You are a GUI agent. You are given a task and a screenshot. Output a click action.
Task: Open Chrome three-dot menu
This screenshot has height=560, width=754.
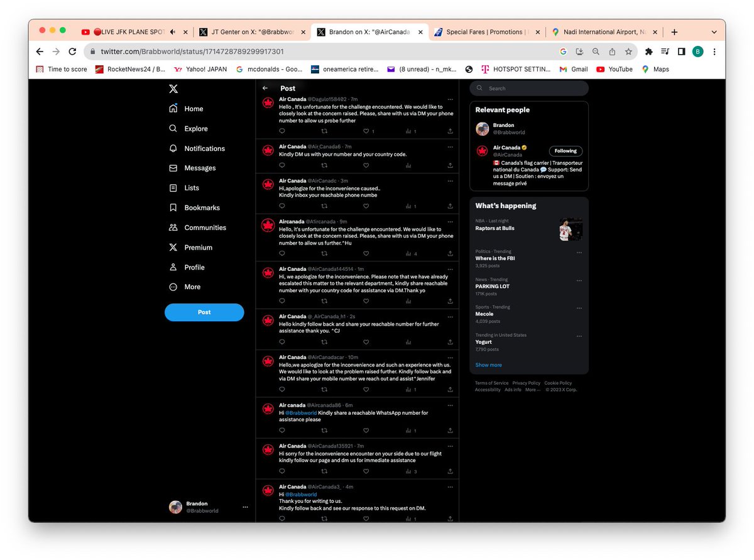714,52
